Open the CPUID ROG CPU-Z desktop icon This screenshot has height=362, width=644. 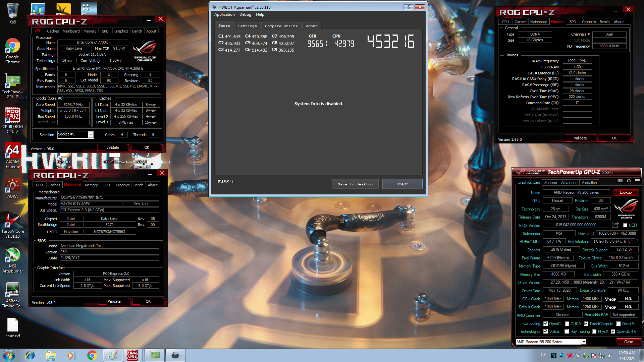(12, 121)
